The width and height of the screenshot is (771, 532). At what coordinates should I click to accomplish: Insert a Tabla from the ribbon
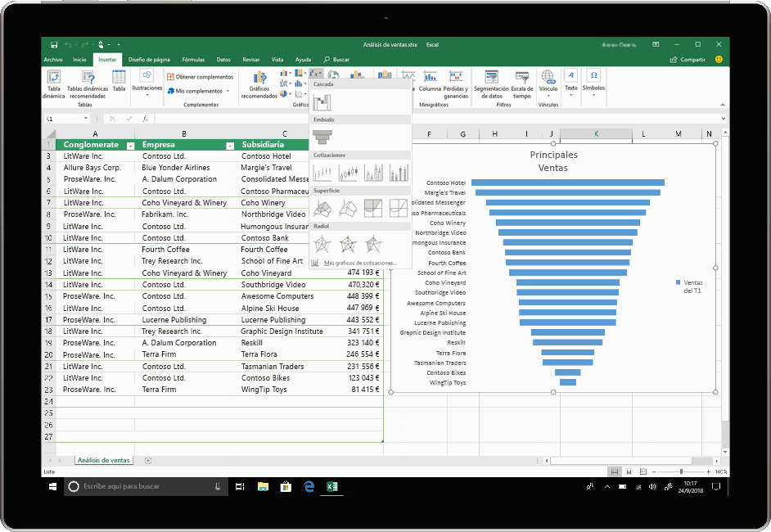(119, 81)
